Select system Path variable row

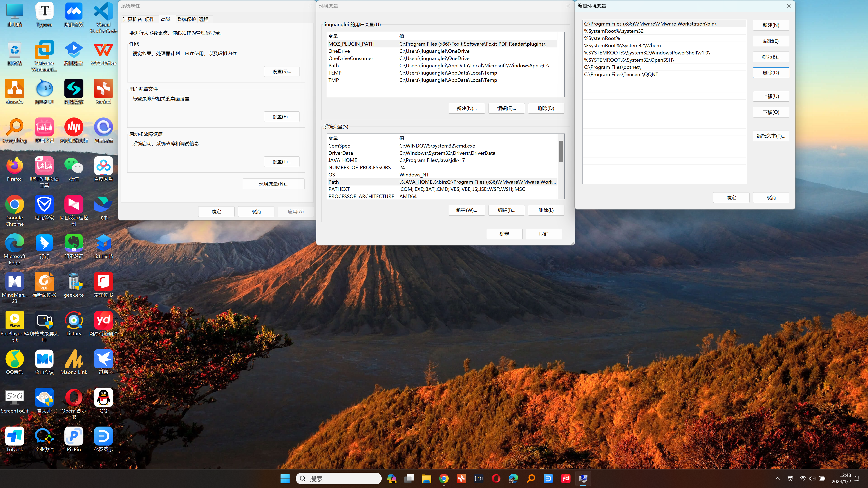[442, 182]
